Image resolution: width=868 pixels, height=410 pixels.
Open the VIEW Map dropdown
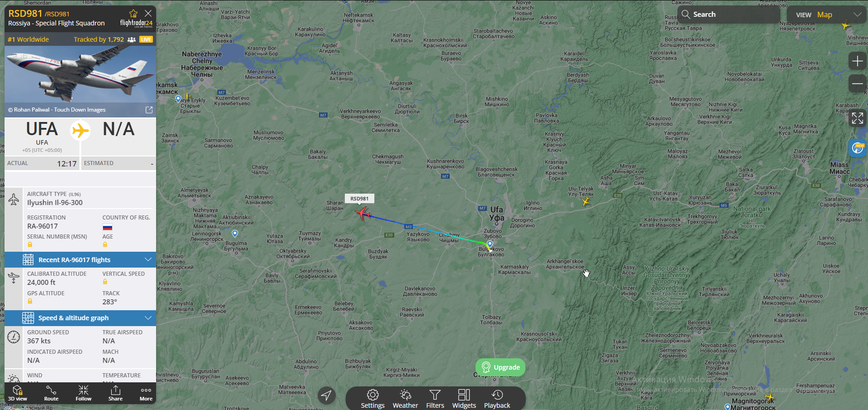click(x=827, y=15)
